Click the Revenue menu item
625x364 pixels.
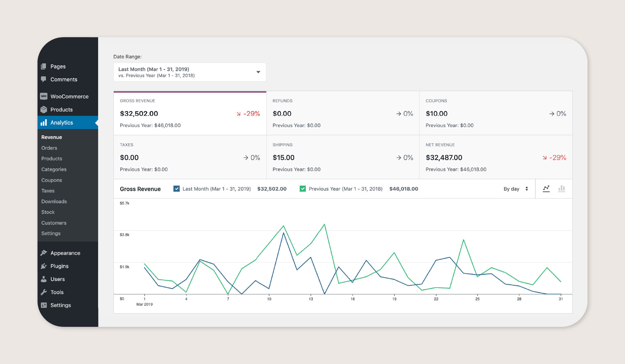click(x=52, y=137)
